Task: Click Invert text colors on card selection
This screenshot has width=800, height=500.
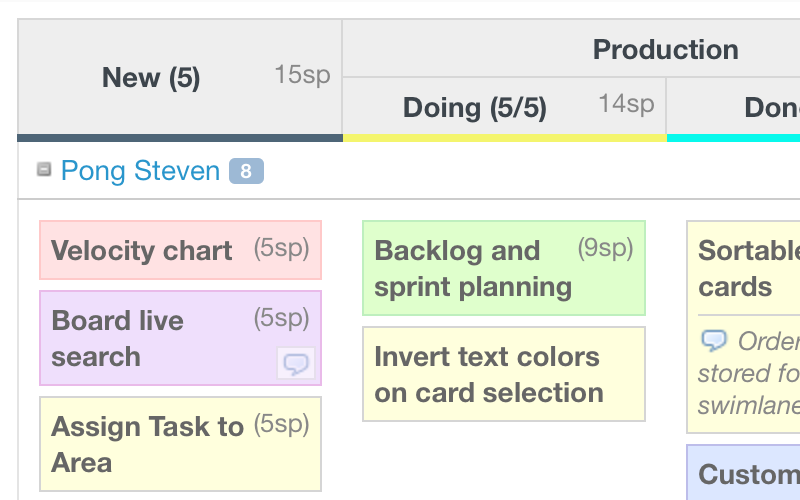Action: 487,375
